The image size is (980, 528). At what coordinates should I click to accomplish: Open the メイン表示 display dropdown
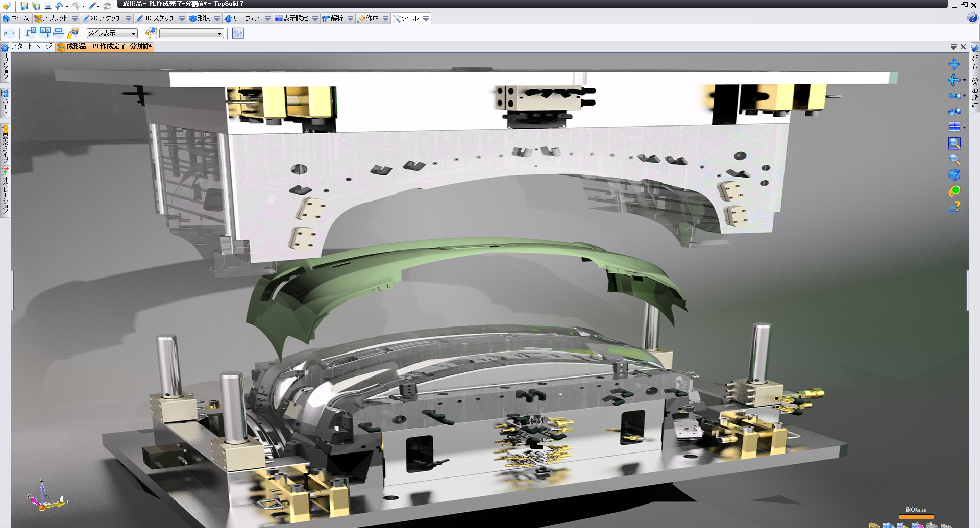tap(112, 33)
